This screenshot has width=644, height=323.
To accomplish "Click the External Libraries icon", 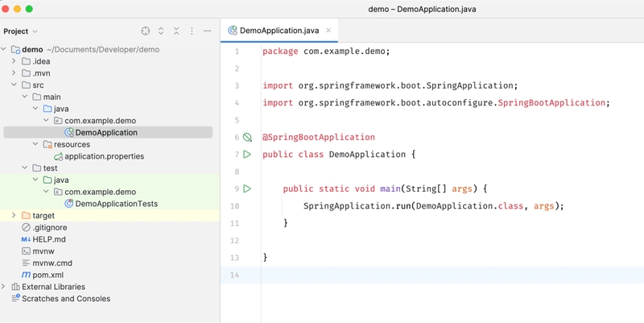I will 15,287.
